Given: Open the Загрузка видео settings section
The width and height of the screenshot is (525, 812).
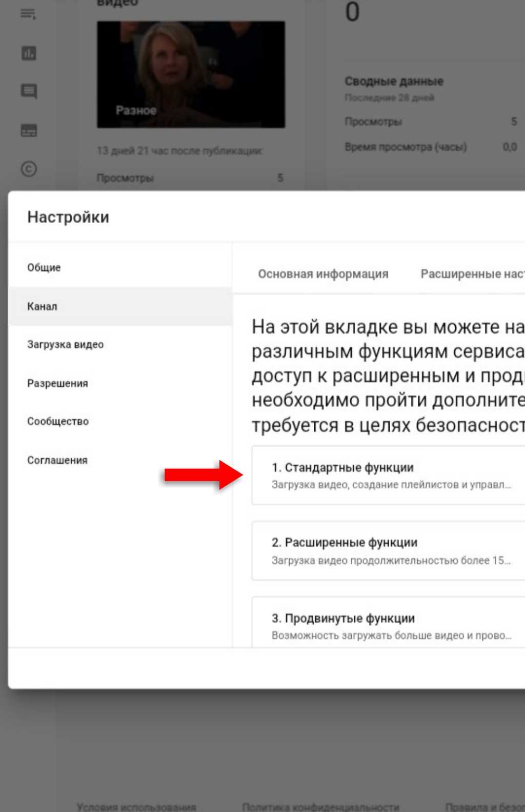Looking at the screenshot, I should pyautogui.click(x=65, y=345).
